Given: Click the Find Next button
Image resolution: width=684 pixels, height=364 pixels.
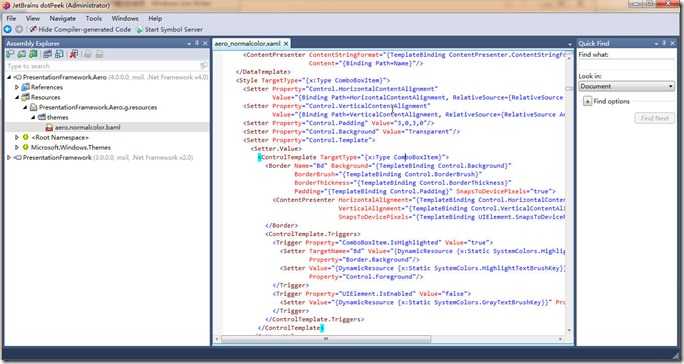Looking at the screenshot, I should pos(654,118).
